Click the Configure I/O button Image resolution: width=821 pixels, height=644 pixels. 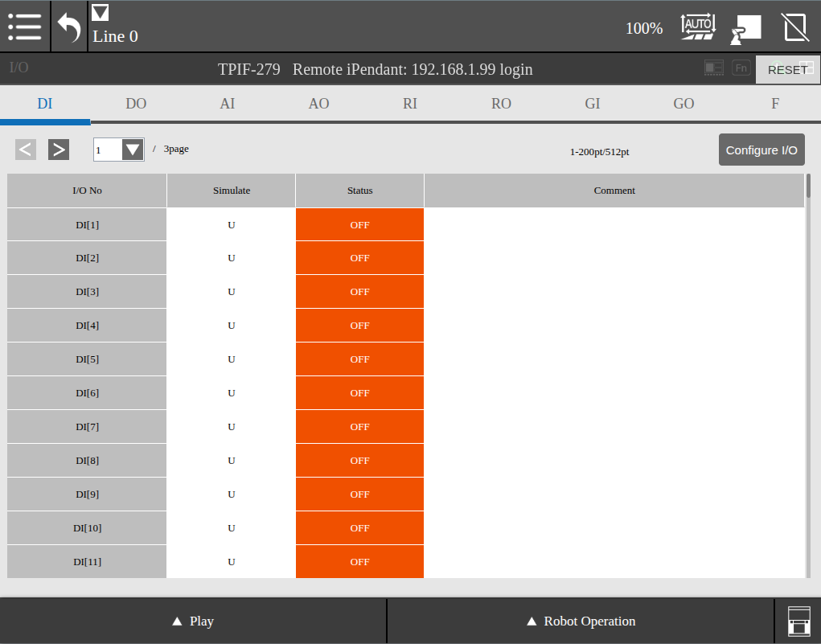click(761, 150)
